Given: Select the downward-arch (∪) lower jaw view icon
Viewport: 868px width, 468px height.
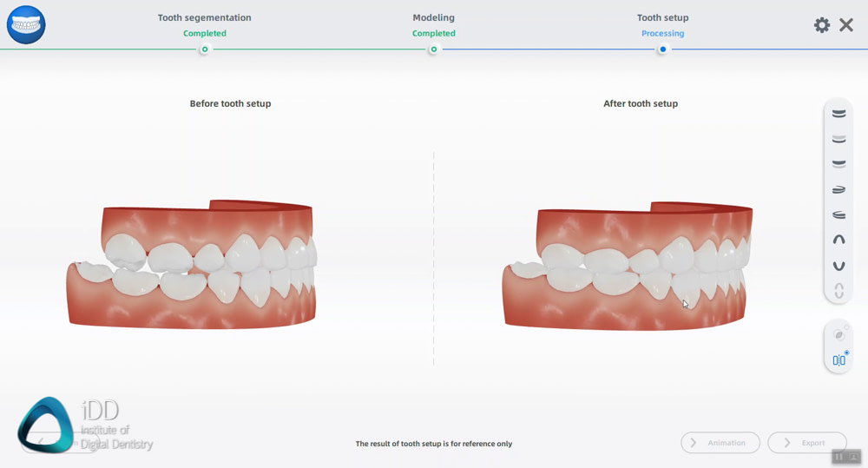Looking at the screenshot, I should pyautogui.click(x=838, y=266).
